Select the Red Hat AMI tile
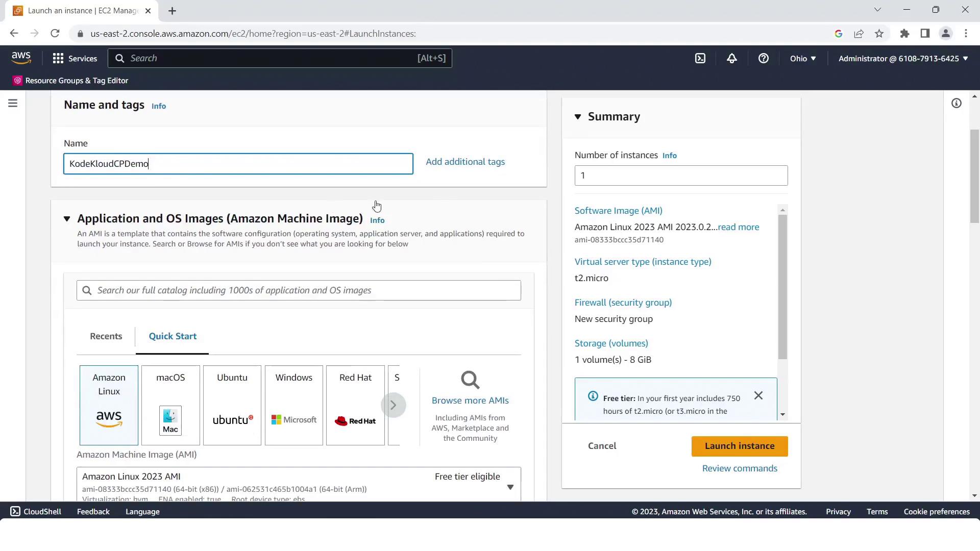The height and width of the screenshot is (551, 980). (355, 405)
